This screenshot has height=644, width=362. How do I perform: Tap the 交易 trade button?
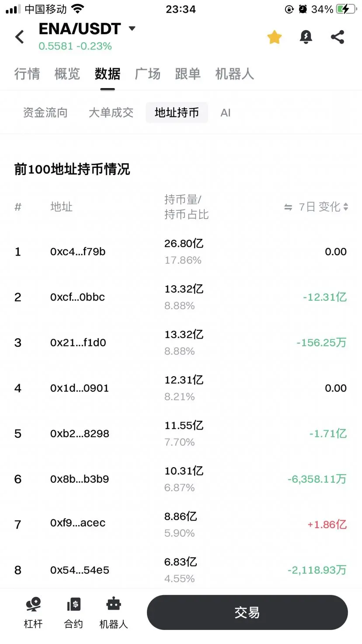click(247, 612)
